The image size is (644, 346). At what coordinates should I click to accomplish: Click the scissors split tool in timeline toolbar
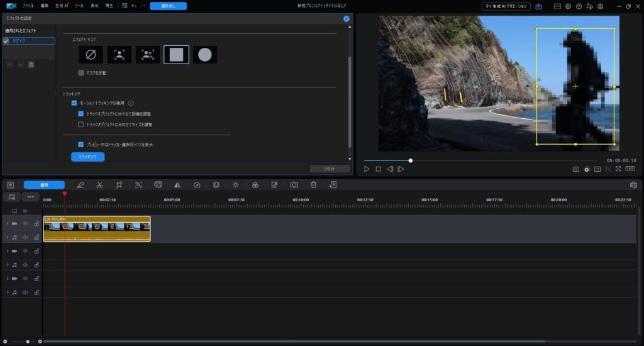pyautogui.click(x=99, y=185)
